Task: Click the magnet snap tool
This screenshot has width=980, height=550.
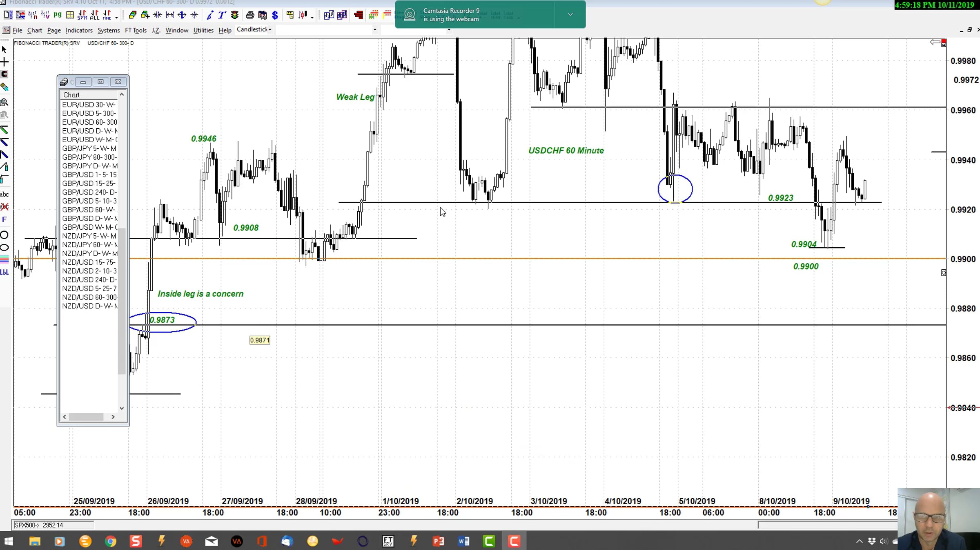Action: tap(4, 74)
